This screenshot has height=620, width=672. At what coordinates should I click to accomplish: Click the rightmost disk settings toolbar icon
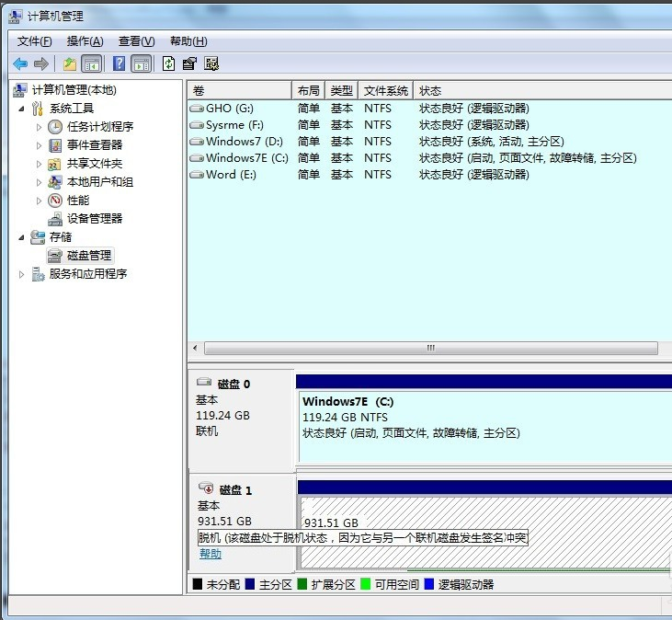pyautogui.click(x=211, y=63)
